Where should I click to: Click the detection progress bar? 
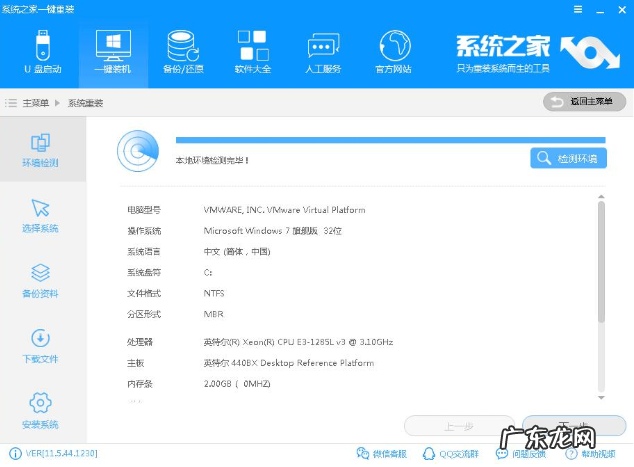pyautogui.click(x=391, y=140)
